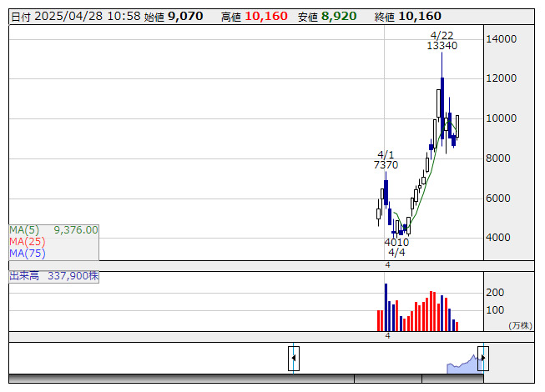Click the 4010 4/4 low label
This screenshot has width=545, height=392.
[x=396, y=247]
